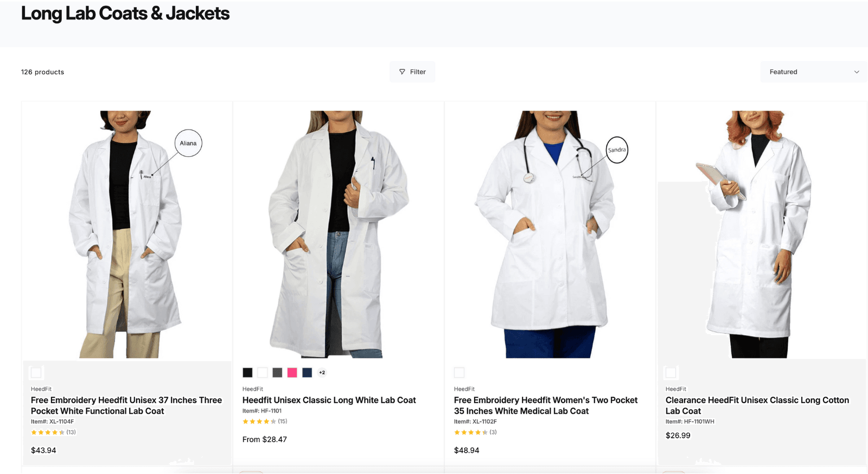
Task: Click the Sandra stethoscope coat product image
Action: 550,233
